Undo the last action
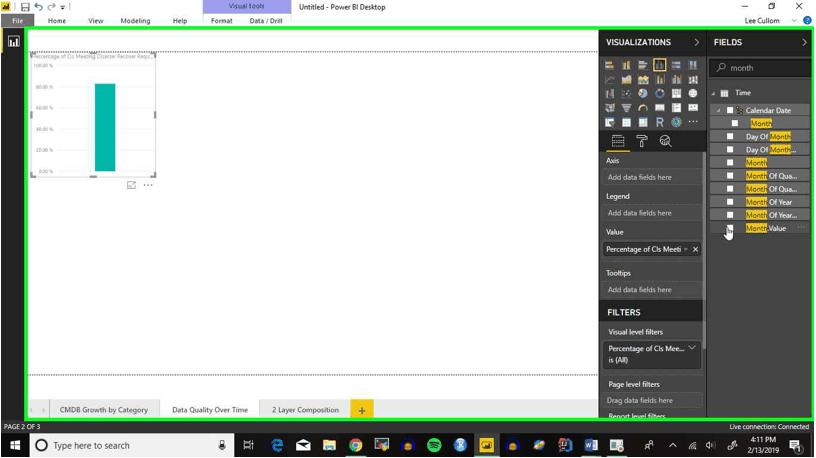Screen dimensions: 816x458 (x=38, y=7)
